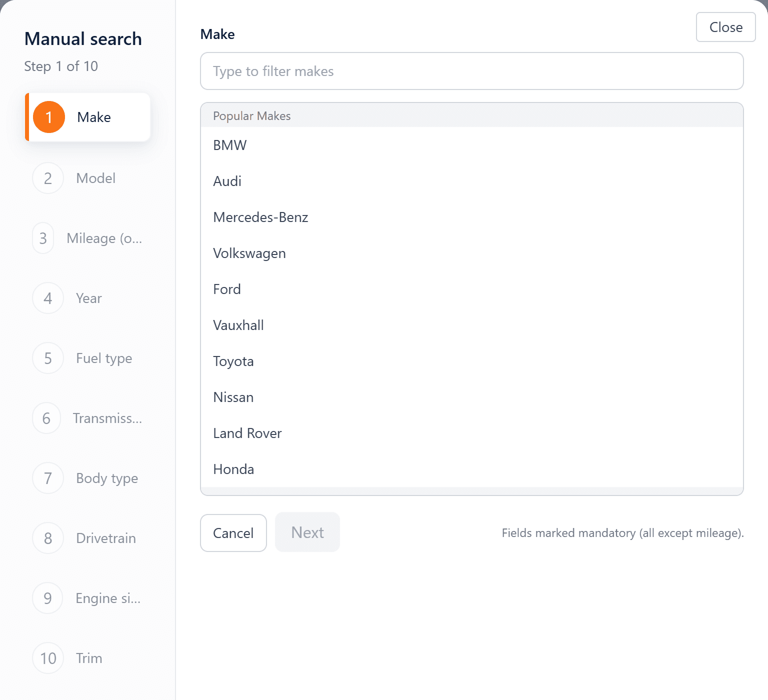Viewport: 768px width, 700px height.
Task: Select Ford as vehicle make
Action: pos(471,289)
